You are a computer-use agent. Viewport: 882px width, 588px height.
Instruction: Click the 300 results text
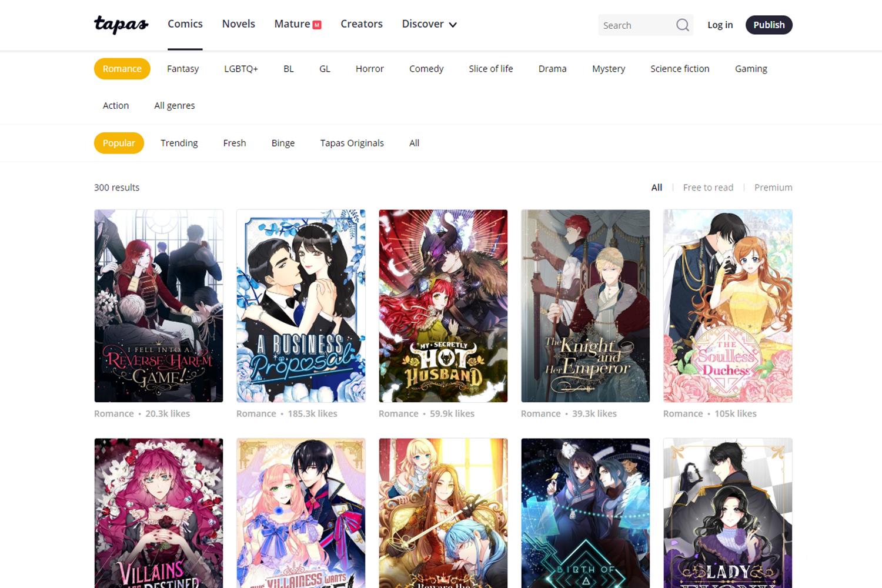point(117,188)
